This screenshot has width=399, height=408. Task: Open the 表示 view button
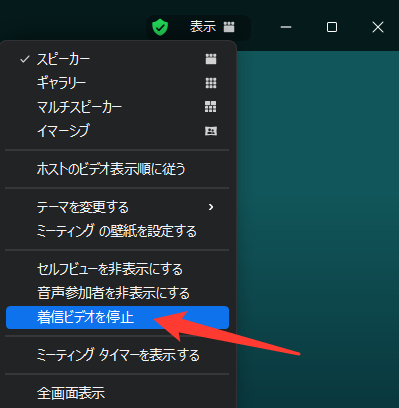(212, 27)
